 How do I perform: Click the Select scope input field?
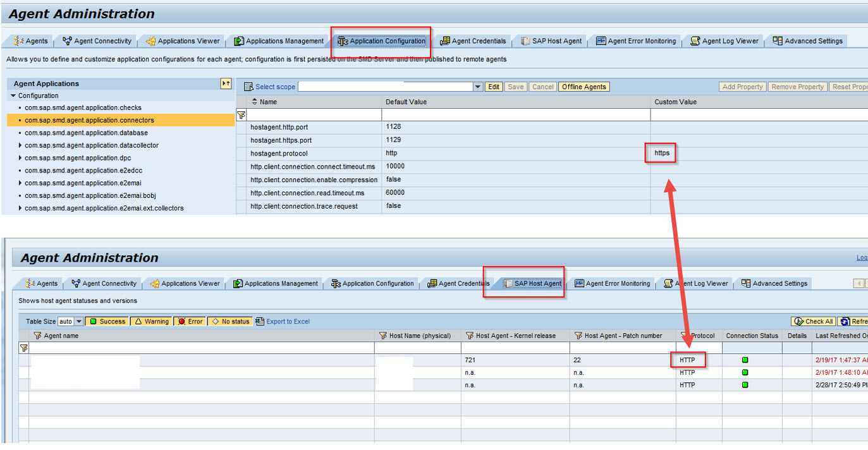click(386, 87)
